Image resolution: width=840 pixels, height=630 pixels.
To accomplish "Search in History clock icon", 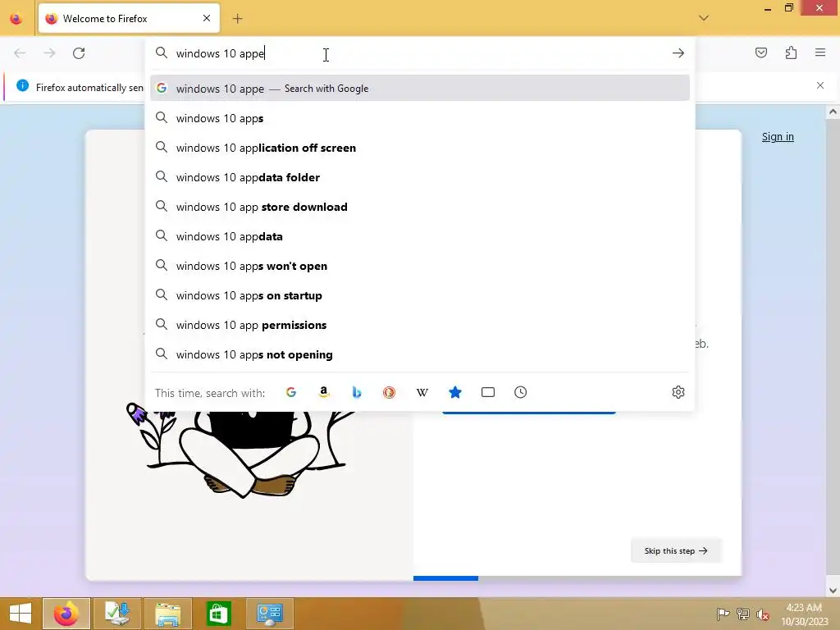I will 520,392.
